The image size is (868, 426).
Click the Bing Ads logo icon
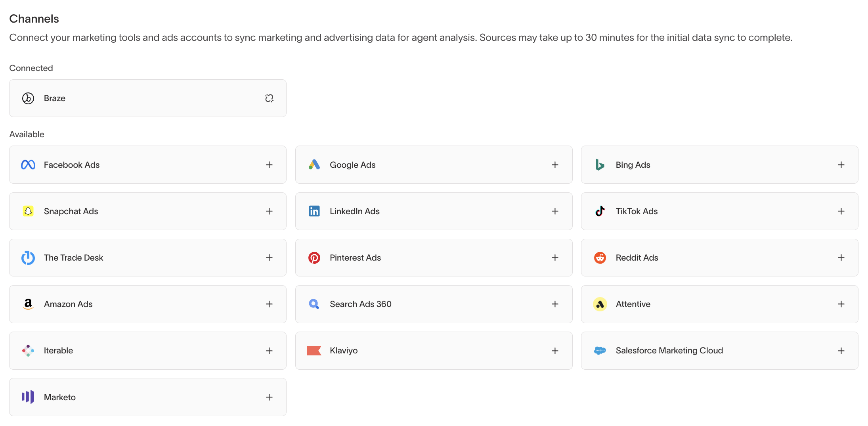click(x=600, y=165)
